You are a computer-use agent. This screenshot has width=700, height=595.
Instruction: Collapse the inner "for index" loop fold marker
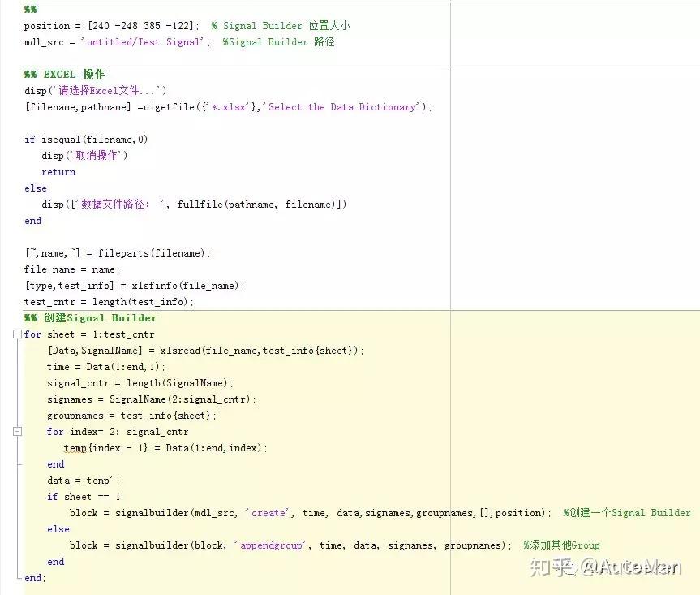point(17,432)
